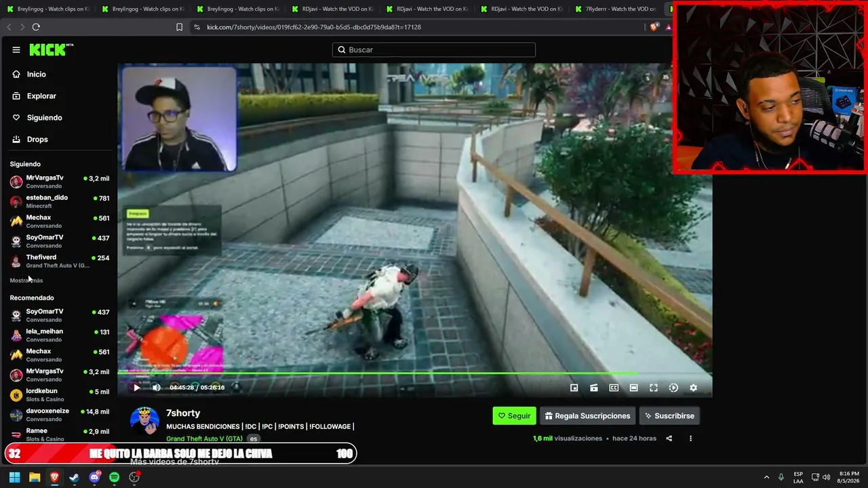
Task: Open SoyOmarTV in the Recomendado list
Action: coord(59,315)
